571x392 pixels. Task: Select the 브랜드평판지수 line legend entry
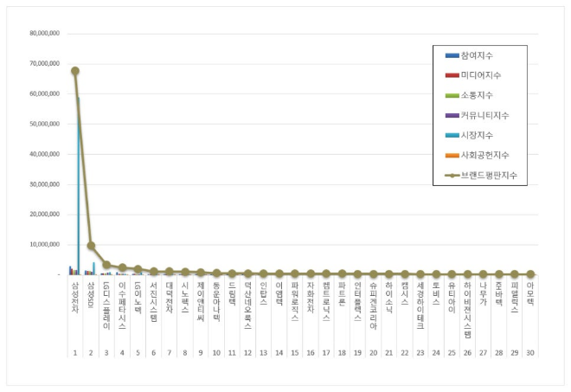(484, 175)
